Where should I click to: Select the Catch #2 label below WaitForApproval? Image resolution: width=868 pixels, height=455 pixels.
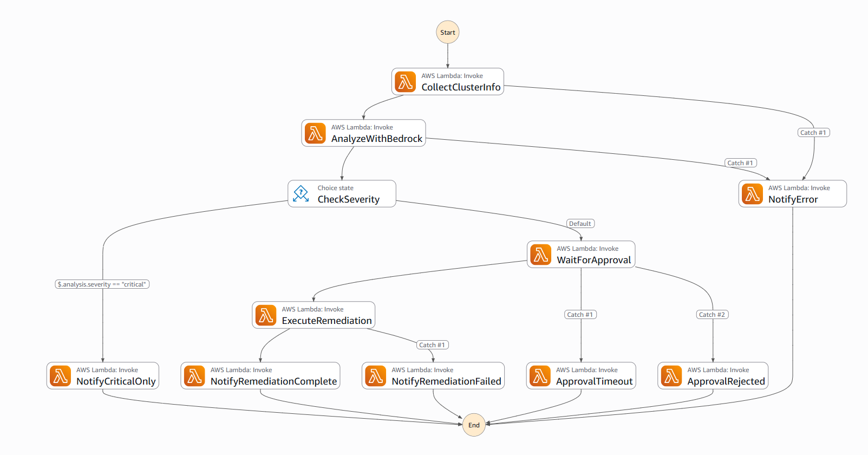pyautogui.click(x=713, y=315)
